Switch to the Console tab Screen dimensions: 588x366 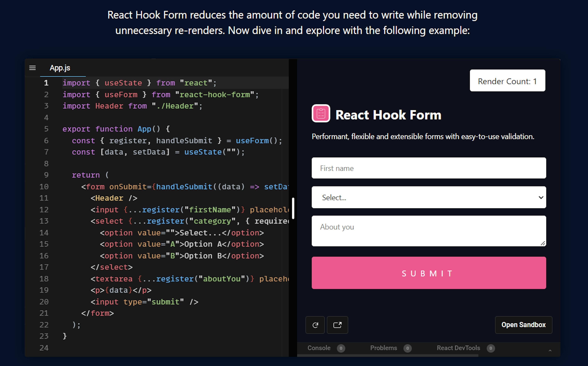319,348
